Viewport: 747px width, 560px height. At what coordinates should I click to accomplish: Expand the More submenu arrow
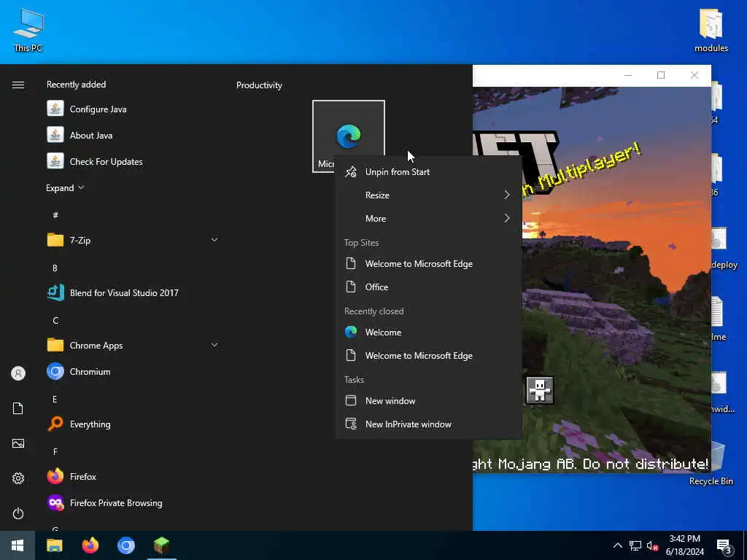(x=507, y=219)
